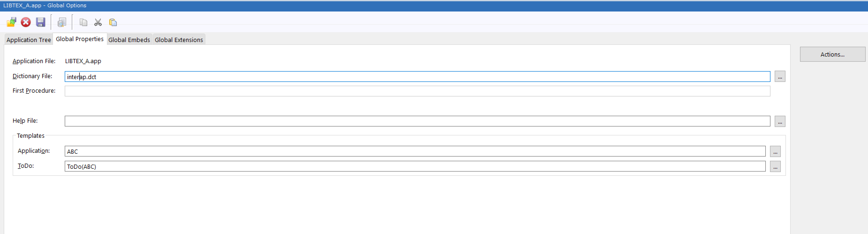Click the scissors Cut icon
This screenshot has width=868, height=234.
[x=98, y=22]
